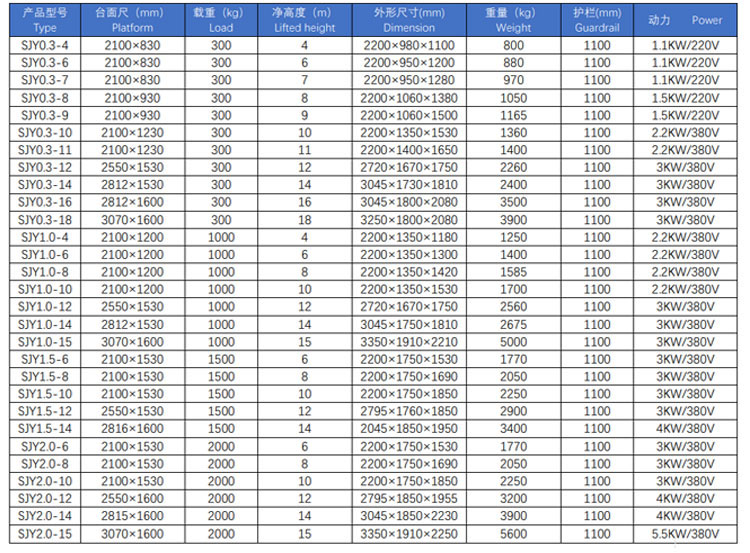Click dimension 2795×1850×1955
750x553 pixels.
[x=409, y=498]
